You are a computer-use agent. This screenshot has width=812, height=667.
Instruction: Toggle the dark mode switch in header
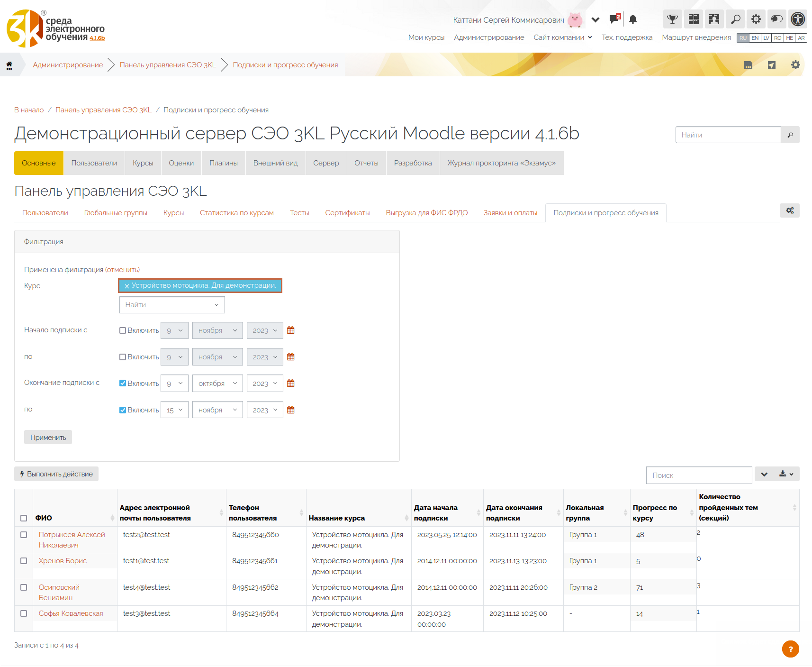(x=777, y=19)
